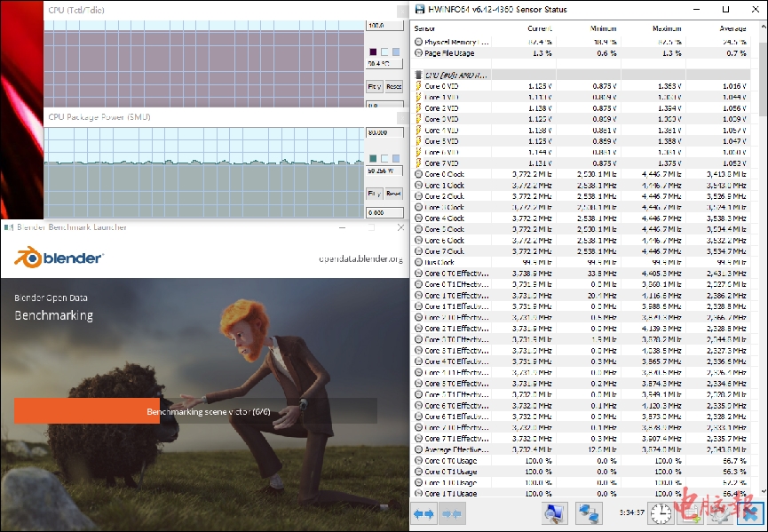This screenshot has width=768, height=532.
Task: Click the network remote computers icon
Action: coord(589,513)
